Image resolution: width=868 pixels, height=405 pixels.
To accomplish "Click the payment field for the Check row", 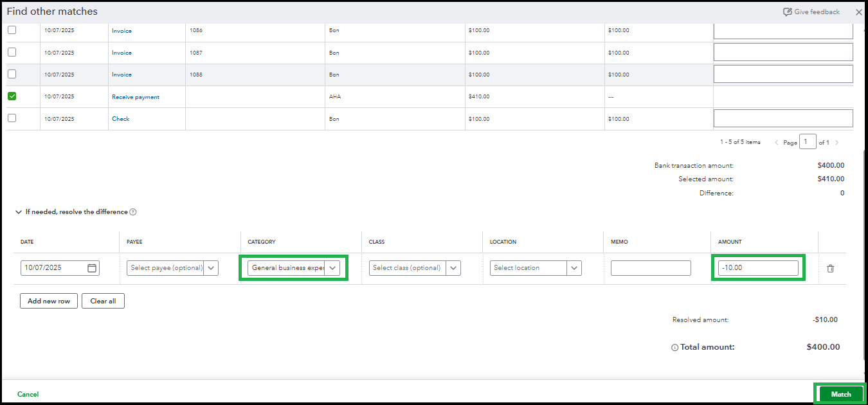I will coord(783,118).
